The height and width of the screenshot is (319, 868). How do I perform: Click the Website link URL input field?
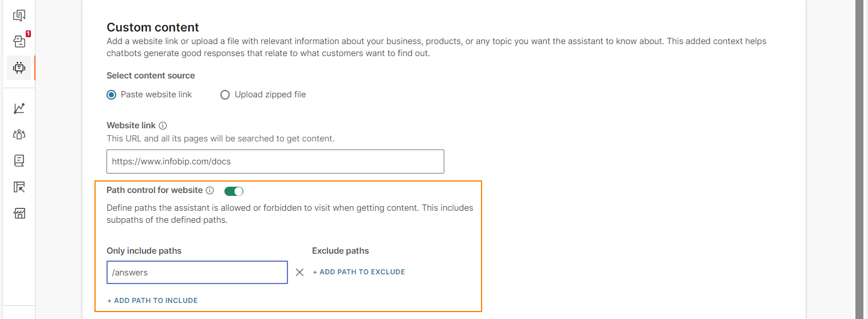275,162
